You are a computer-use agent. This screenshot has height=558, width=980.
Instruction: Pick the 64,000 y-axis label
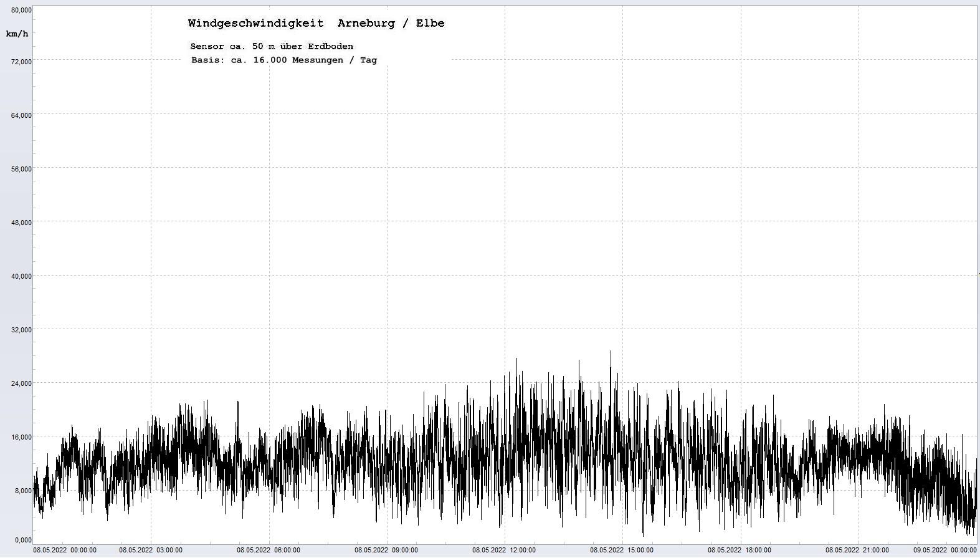click(21, 115)
